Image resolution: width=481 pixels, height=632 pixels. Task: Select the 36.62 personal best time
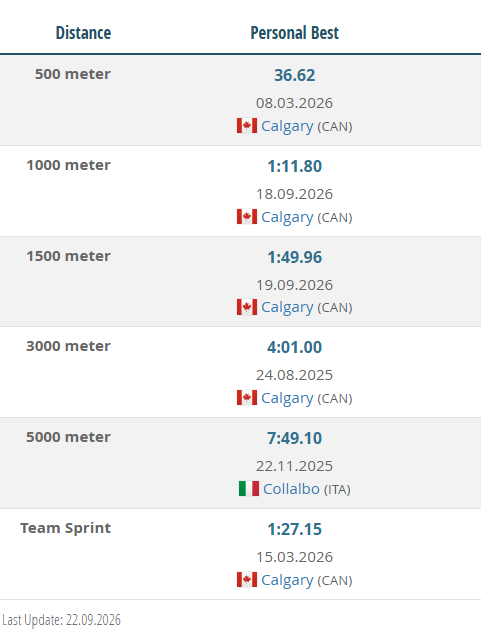(295, 75)
